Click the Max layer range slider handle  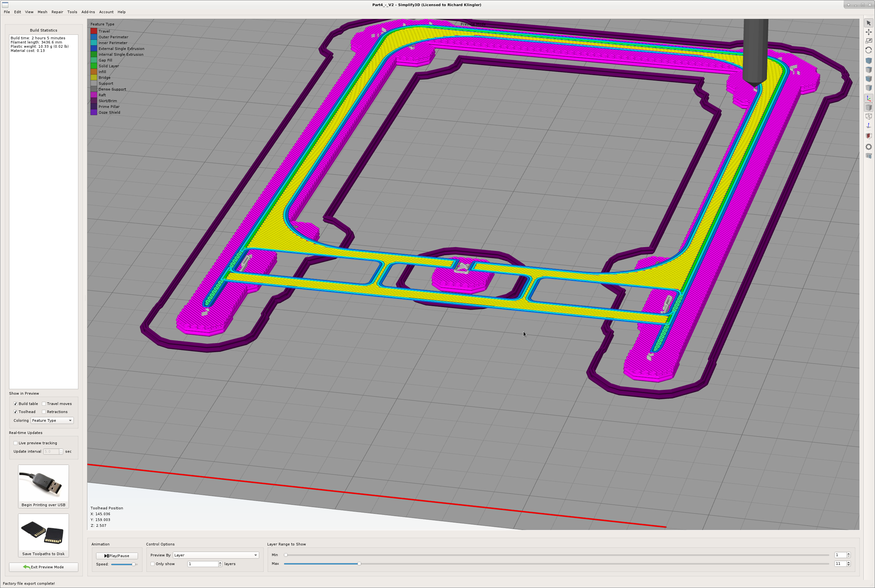tap(359, 564)
